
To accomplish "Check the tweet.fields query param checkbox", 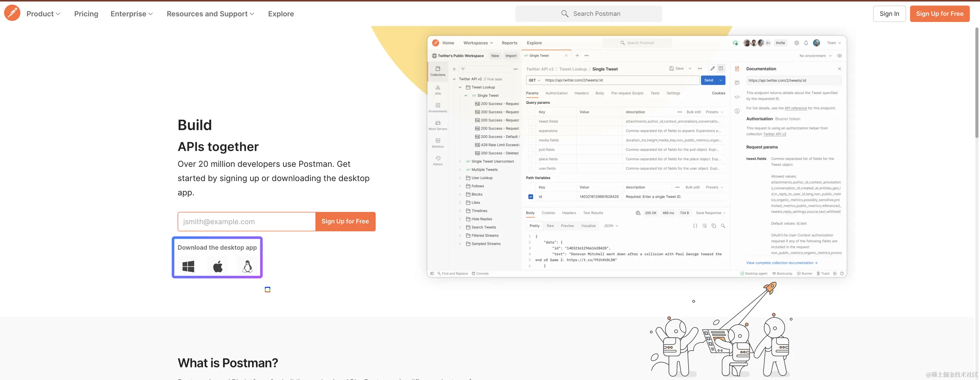I will 530,121.
